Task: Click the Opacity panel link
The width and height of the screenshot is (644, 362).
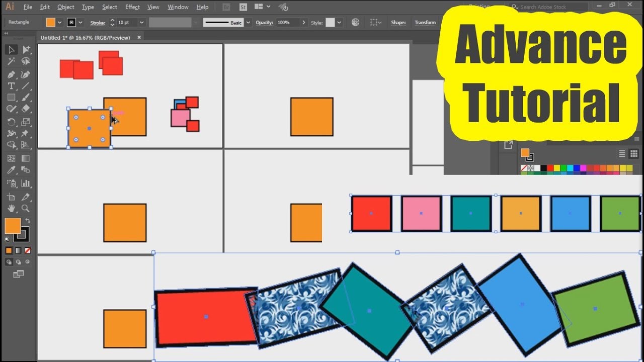Action: coord(264,23)
